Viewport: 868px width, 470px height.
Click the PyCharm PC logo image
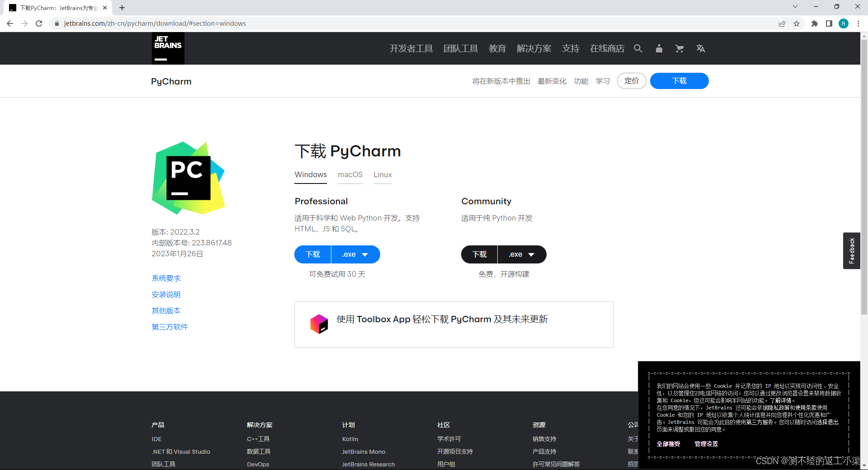coord(188,178)
